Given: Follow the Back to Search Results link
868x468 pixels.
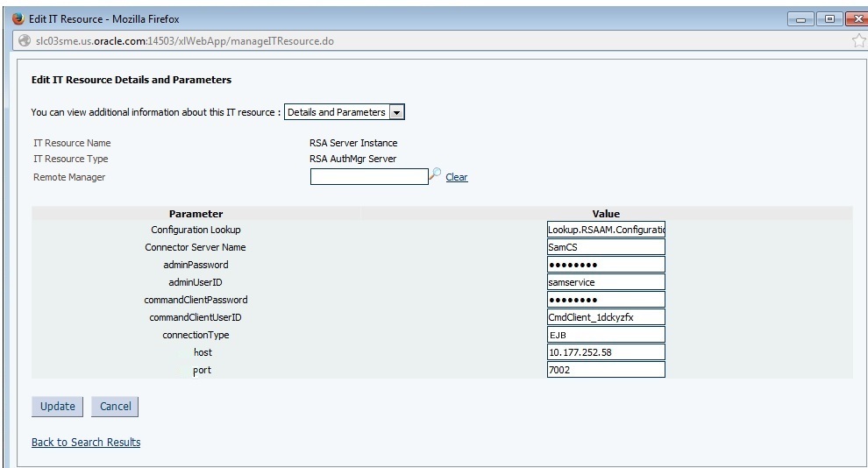Looking at the screenshot, I should click(86, 442).
